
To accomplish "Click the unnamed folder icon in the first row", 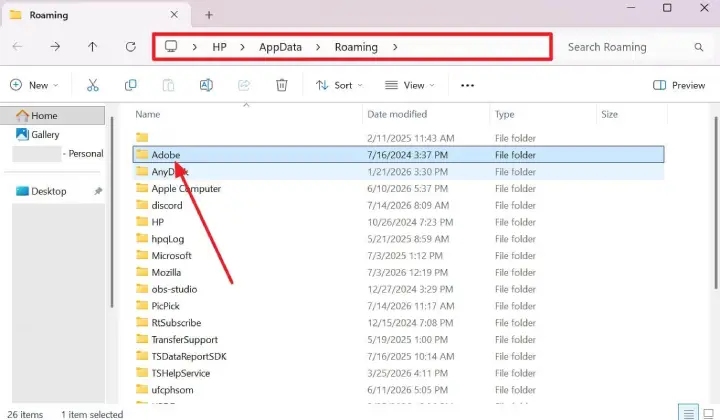I will (142, 137).
